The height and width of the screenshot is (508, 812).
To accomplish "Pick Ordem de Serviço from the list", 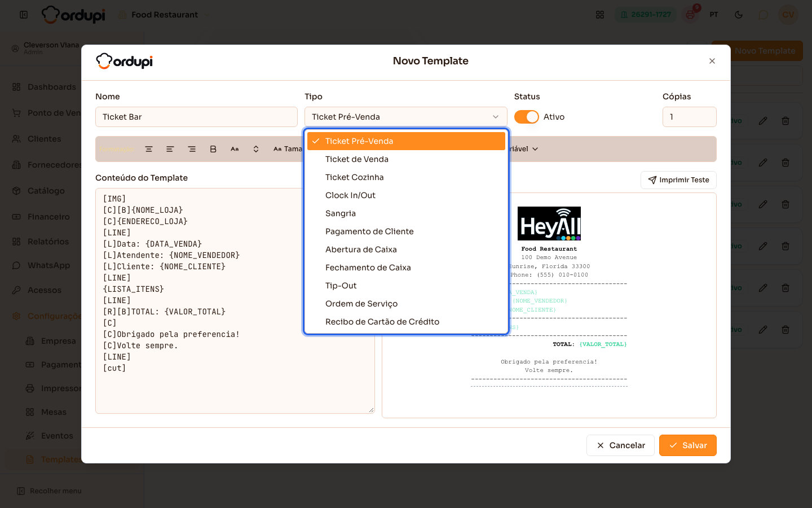I will 406,304.
